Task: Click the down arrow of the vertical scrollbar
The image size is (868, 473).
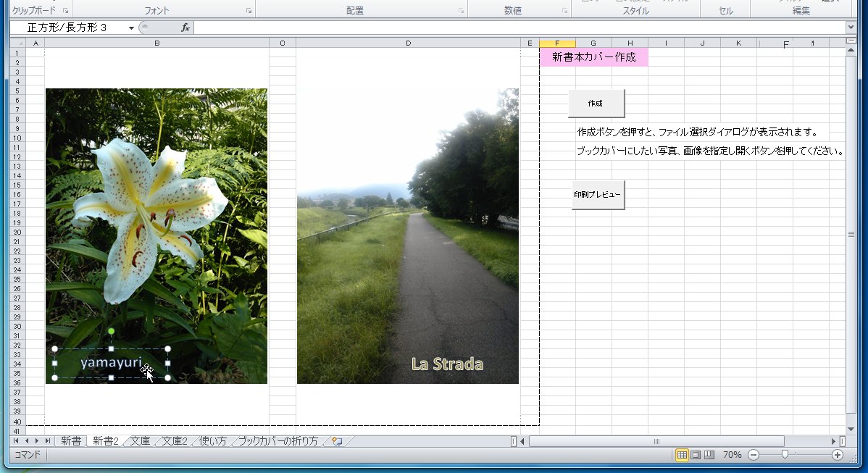Action: [x=851, y=430]
